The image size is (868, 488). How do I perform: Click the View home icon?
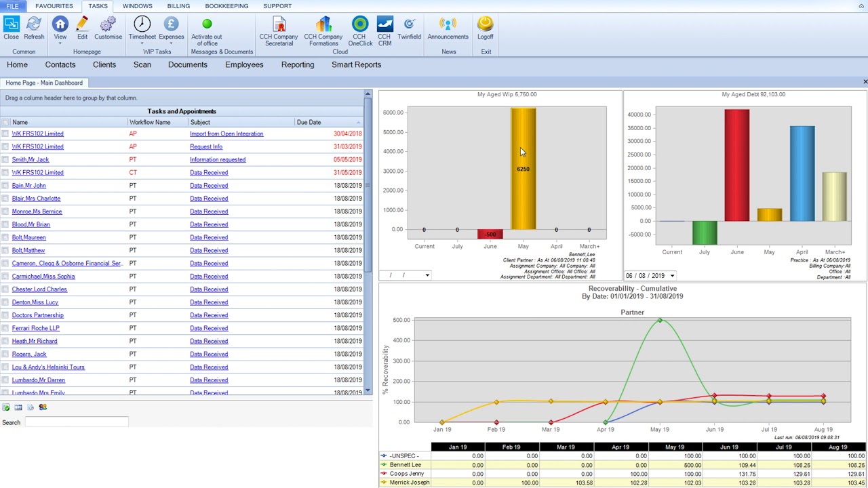(x=60, y=24)
